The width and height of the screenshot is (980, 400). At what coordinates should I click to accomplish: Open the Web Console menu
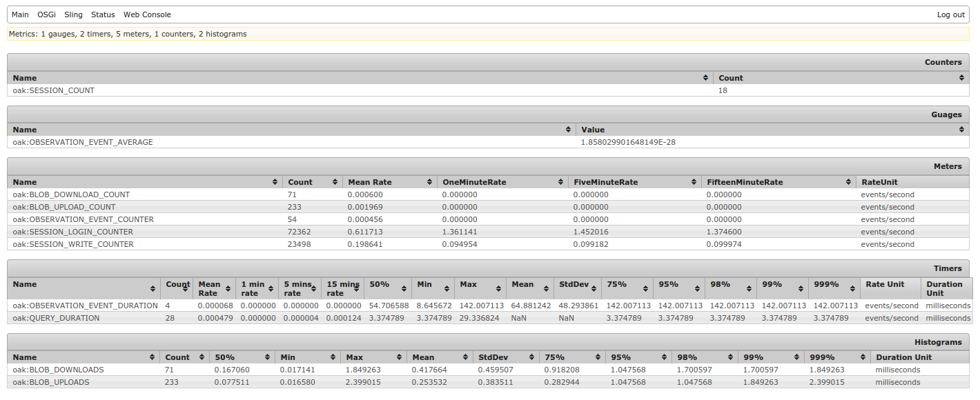coord(147,14)
